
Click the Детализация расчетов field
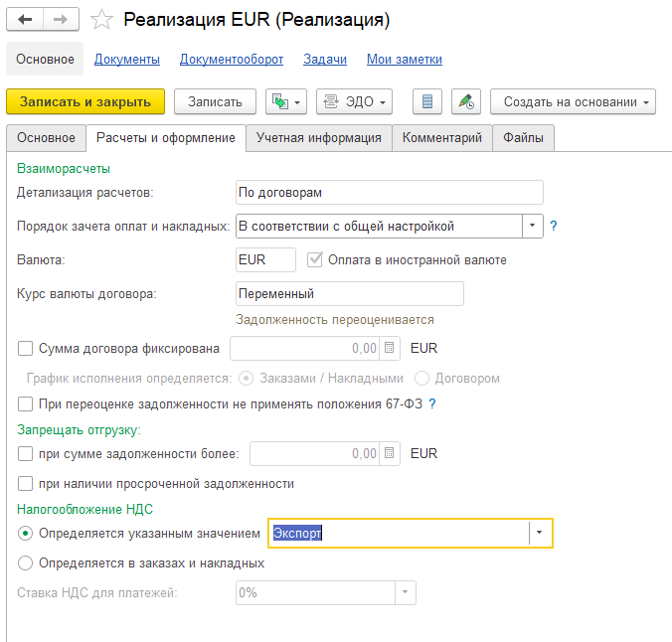[389, 193]
